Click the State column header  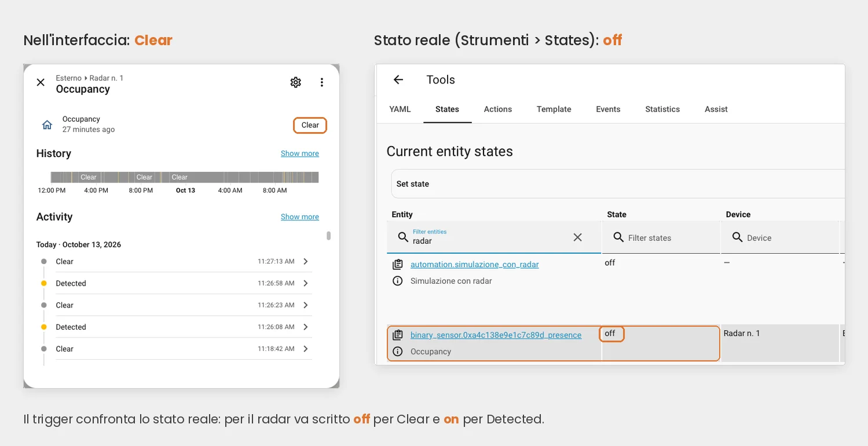coord(617,214)
